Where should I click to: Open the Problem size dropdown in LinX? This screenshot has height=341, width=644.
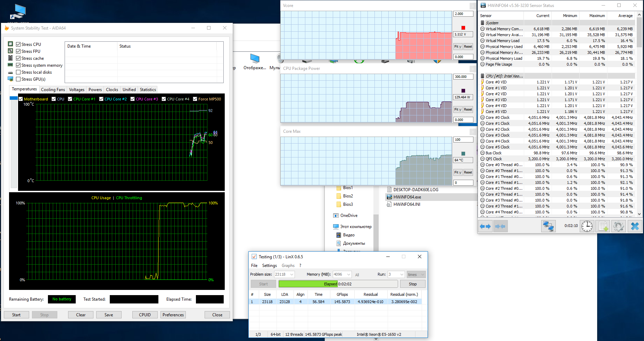point(292,275)
